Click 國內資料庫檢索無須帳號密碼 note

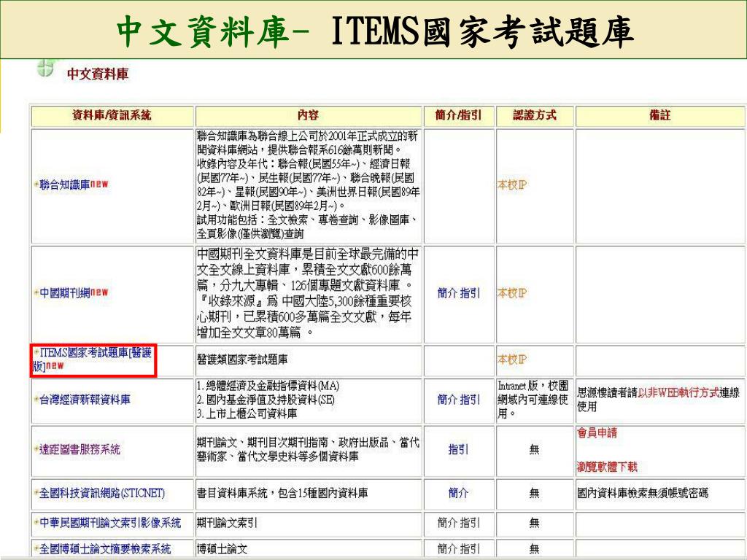tap(643, 493)
